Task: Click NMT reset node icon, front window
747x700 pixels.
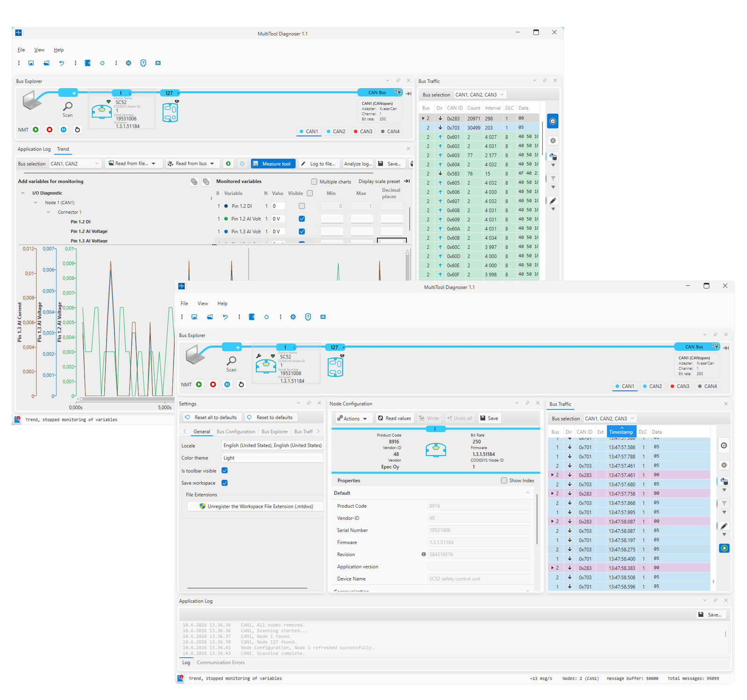Action: click(x=241, y=385)
